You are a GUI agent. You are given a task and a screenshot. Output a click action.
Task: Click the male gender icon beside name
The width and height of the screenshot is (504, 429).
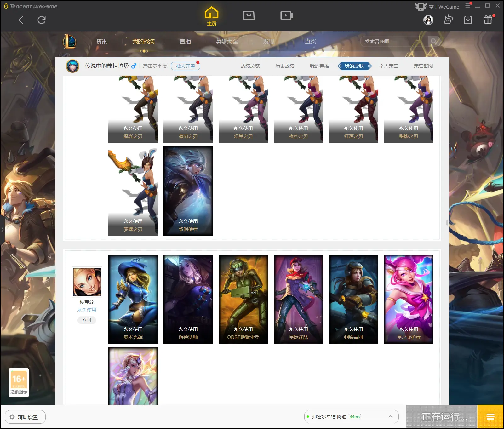point(134,66)
